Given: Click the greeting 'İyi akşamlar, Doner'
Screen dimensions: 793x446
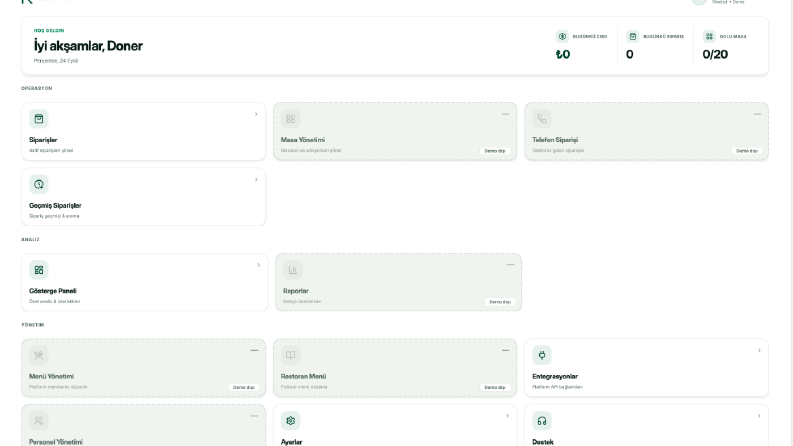Looking at the screenshot, I should [x=88, y=46].
